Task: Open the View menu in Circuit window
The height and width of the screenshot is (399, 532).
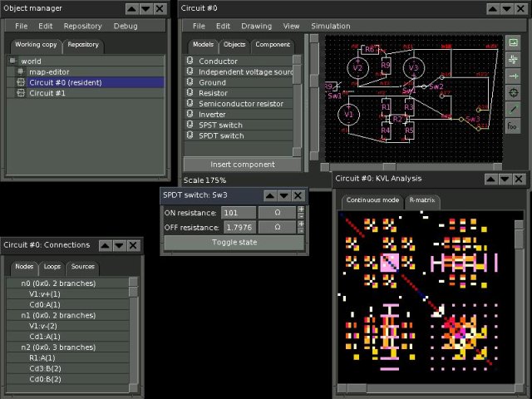Action: click(291, 26)
